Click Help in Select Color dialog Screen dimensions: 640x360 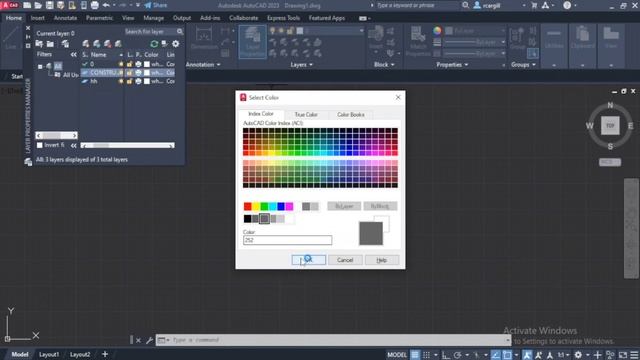(x=382, y=260)
